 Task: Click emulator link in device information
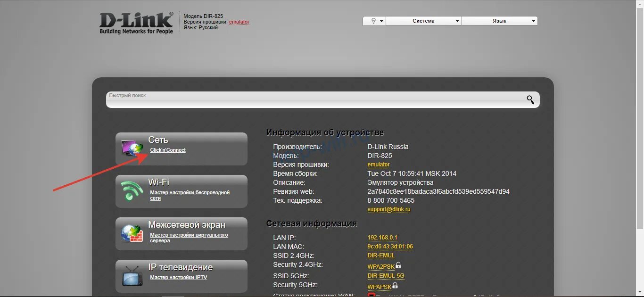[x=379, y=165]
